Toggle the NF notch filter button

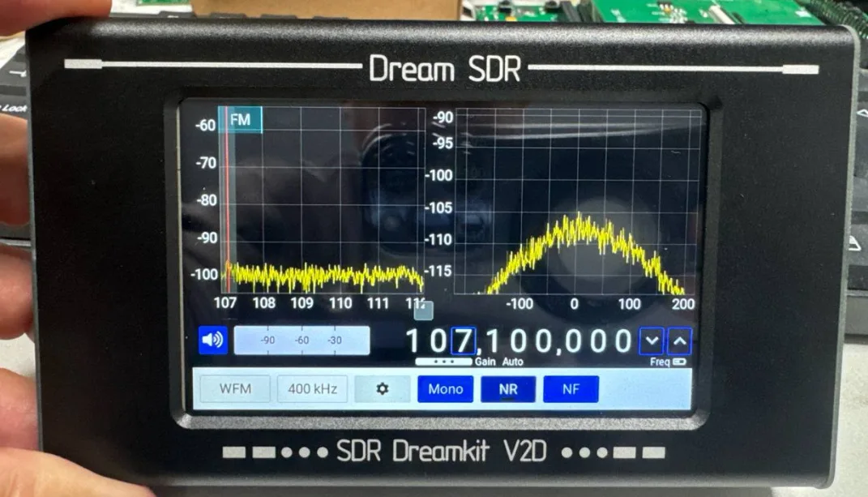[x=571, y=389]
